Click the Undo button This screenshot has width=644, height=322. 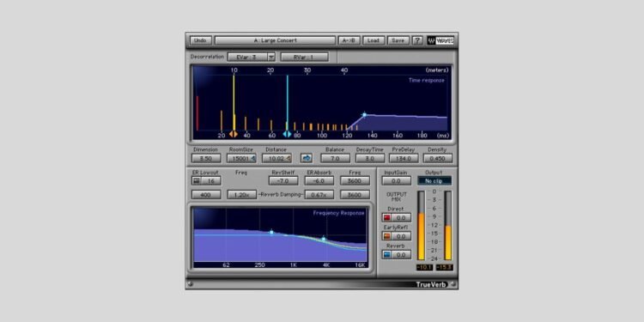point(200,40)
